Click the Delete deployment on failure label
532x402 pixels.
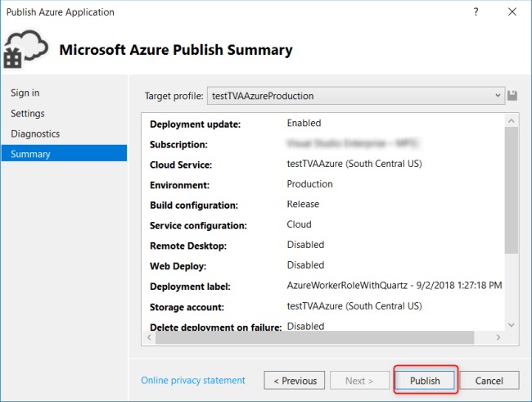[216, 327]
